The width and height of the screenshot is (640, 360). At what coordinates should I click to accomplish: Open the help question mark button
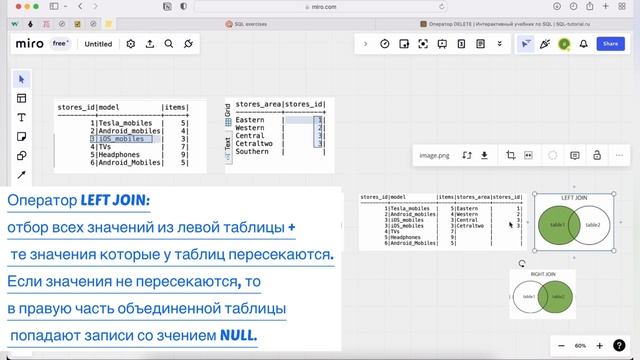pos(619,345)
